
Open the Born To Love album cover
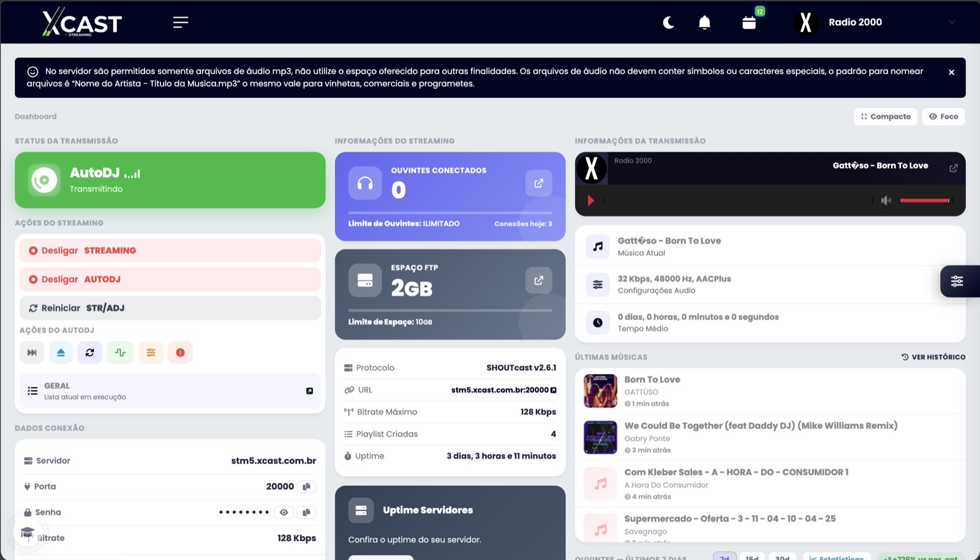tap(600, 390)
